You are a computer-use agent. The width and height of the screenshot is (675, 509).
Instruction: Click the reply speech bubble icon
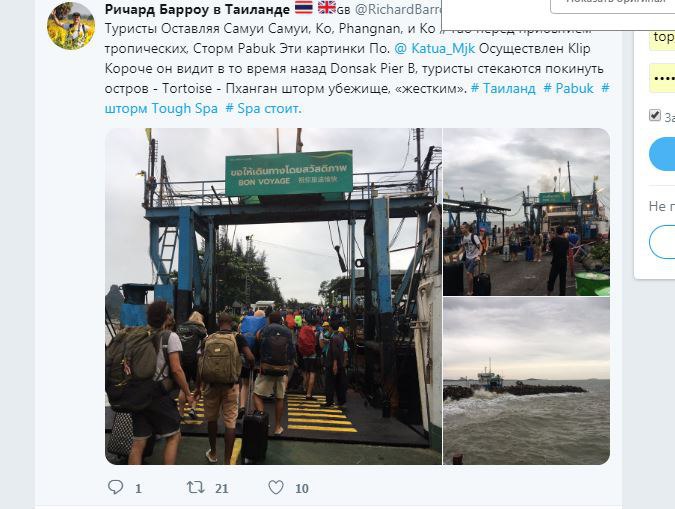tap(115, 487)
